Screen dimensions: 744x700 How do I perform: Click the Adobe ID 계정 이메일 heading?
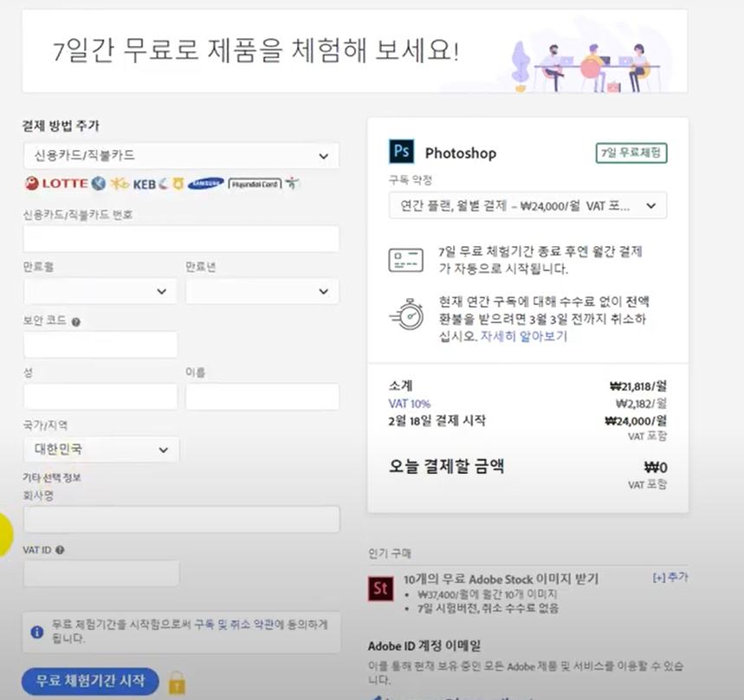tap(424, 646)
